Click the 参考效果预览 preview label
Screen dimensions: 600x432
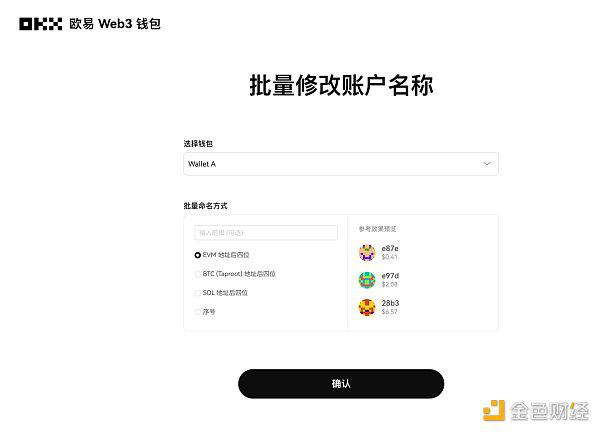tap(377, 229)
